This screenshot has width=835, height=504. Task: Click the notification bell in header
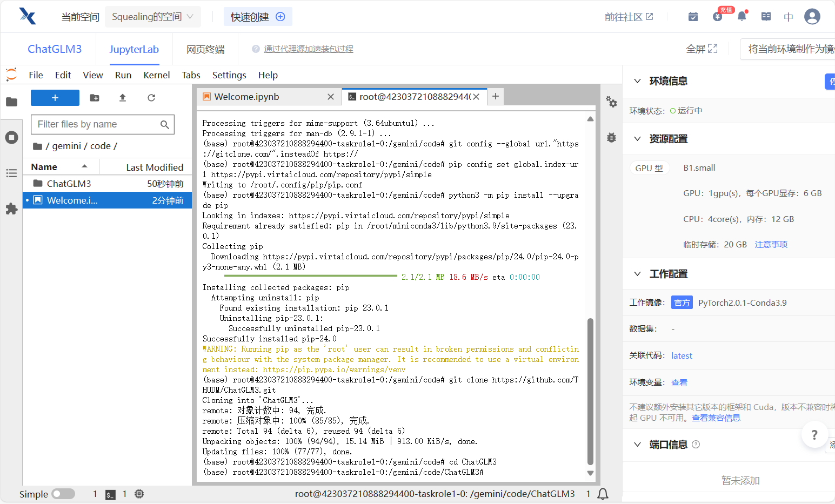[742, 17]
